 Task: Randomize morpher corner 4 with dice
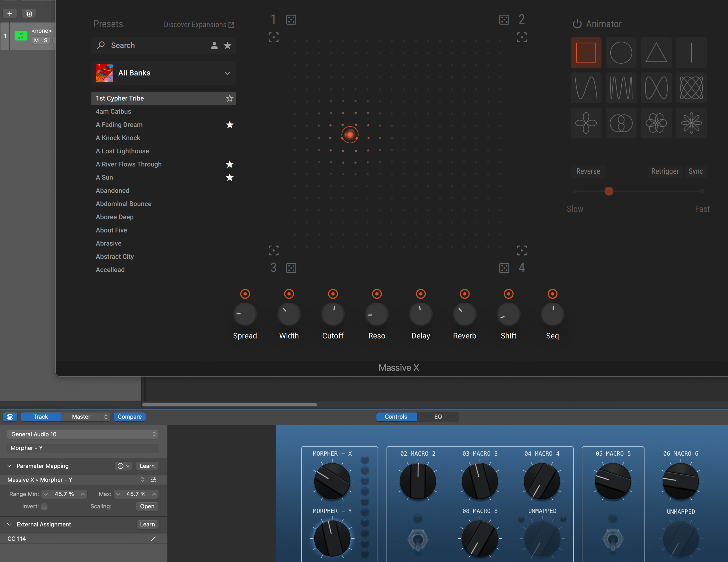coord(504,268)
